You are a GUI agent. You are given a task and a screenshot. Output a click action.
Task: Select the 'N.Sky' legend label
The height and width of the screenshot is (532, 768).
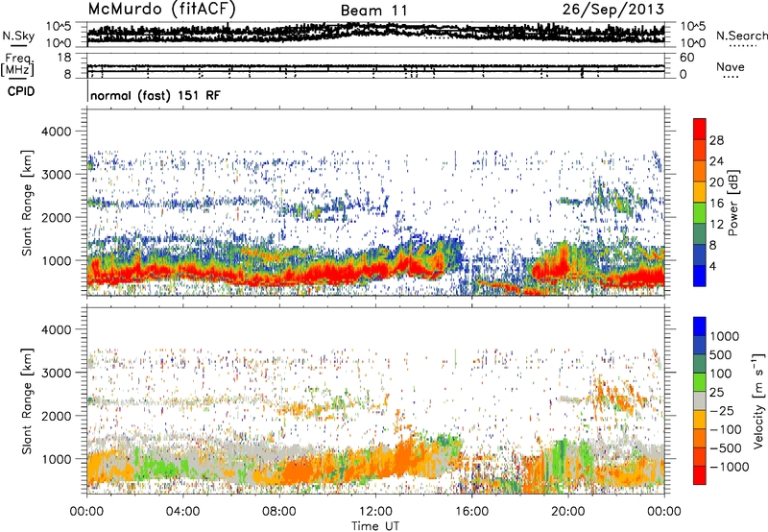[x=18, y=36]
